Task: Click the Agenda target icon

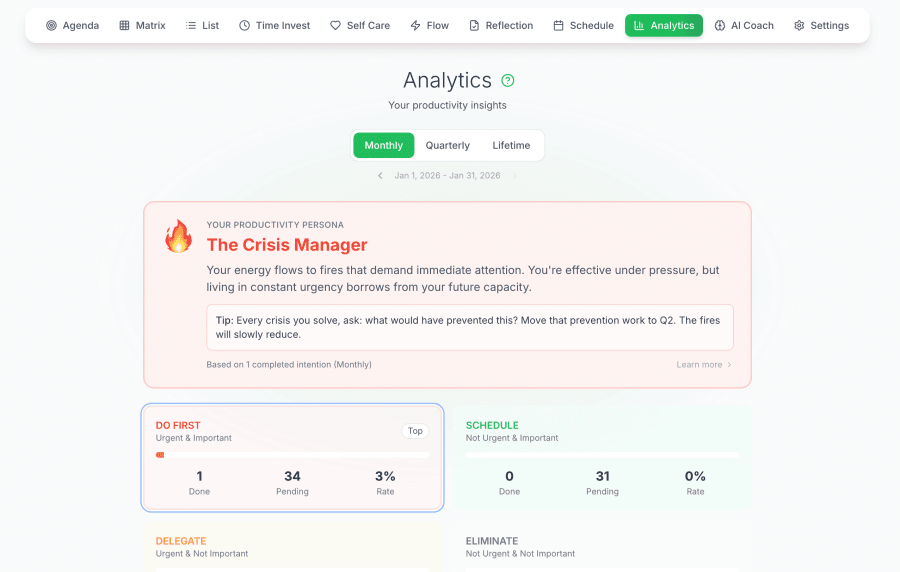Action: [x=51, y=25]
